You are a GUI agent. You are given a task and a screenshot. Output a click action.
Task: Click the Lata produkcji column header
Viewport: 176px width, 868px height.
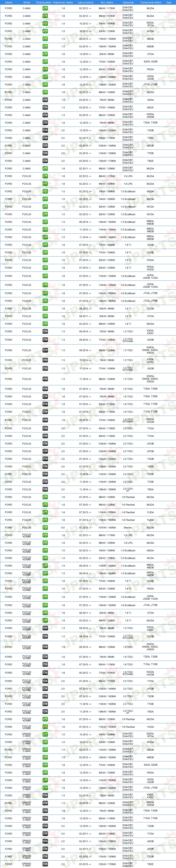(86, 2)
